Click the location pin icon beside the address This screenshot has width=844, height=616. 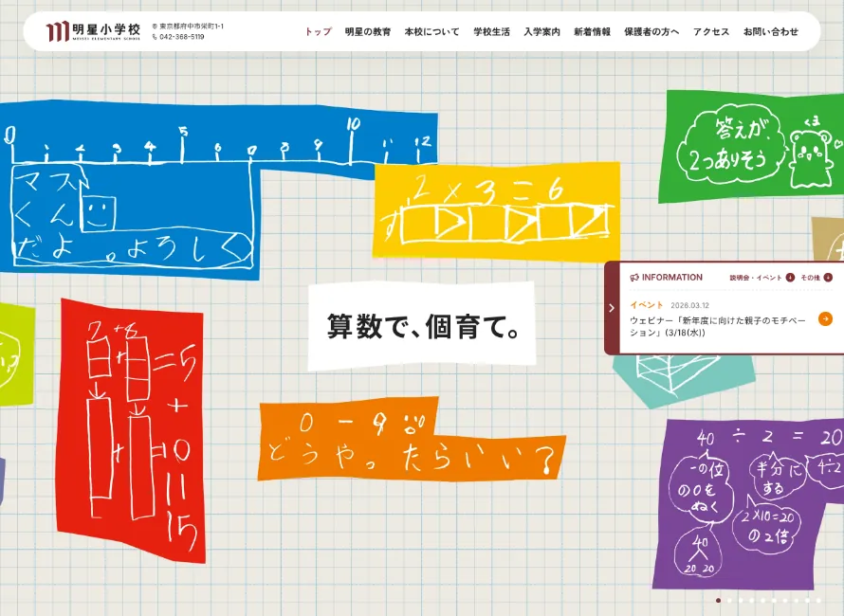(155, 26)
